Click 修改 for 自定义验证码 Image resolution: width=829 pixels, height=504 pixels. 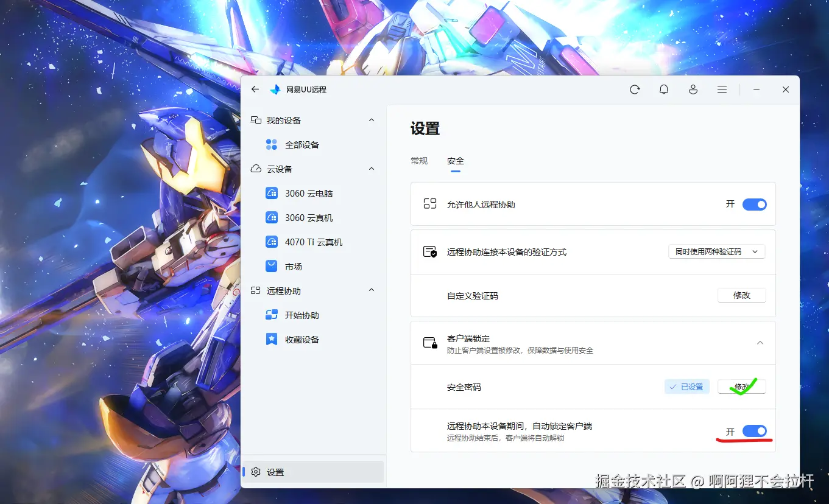pos(741,295)
